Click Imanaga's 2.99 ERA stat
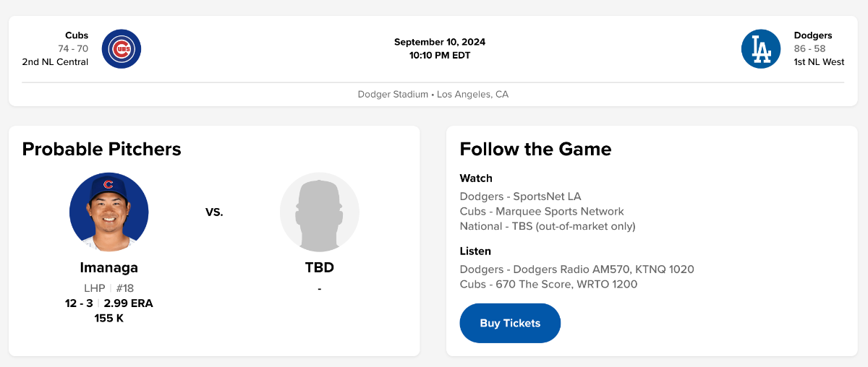 (128, 303)
